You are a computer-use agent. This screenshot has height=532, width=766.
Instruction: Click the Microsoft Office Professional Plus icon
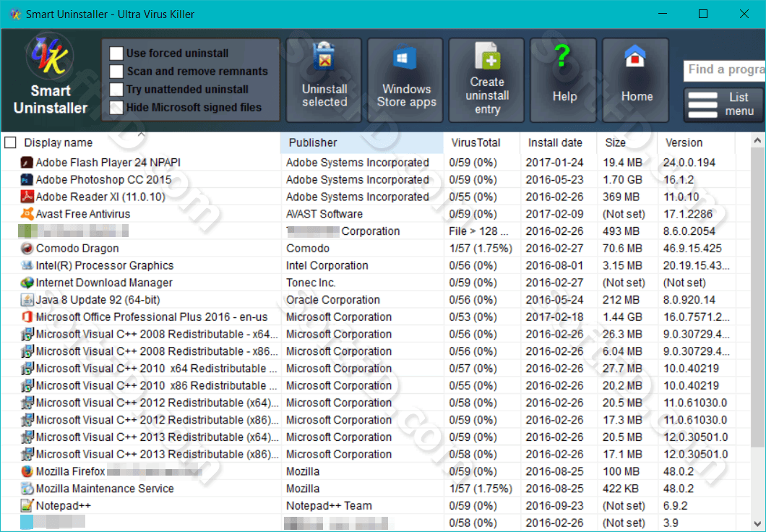tap(27, 317)
